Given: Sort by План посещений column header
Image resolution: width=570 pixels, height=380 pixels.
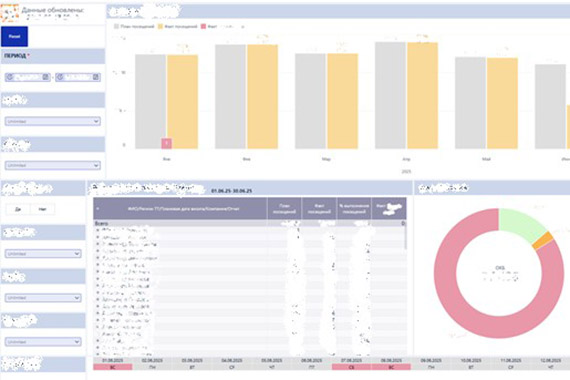Looking at the screenshot, I should 284,209.
